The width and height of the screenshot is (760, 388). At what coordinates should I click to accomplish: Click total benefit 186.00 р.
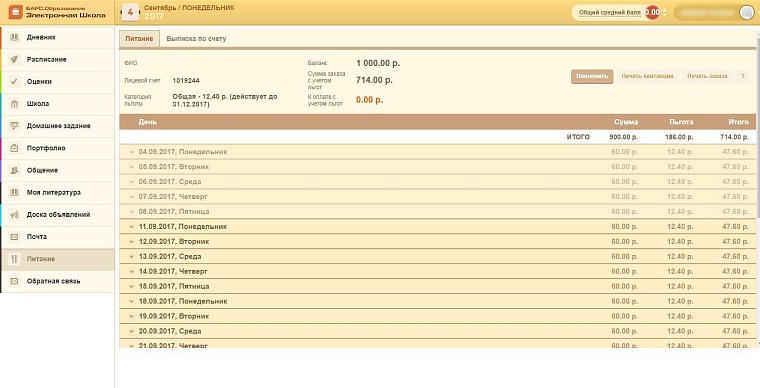(x=679, y=137)
